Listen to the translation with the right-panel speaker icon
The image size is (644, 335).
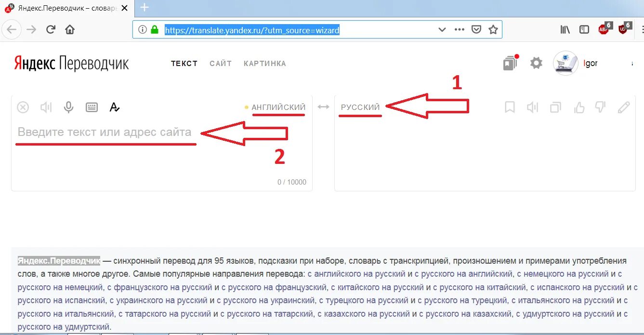[x=532, y=107]
